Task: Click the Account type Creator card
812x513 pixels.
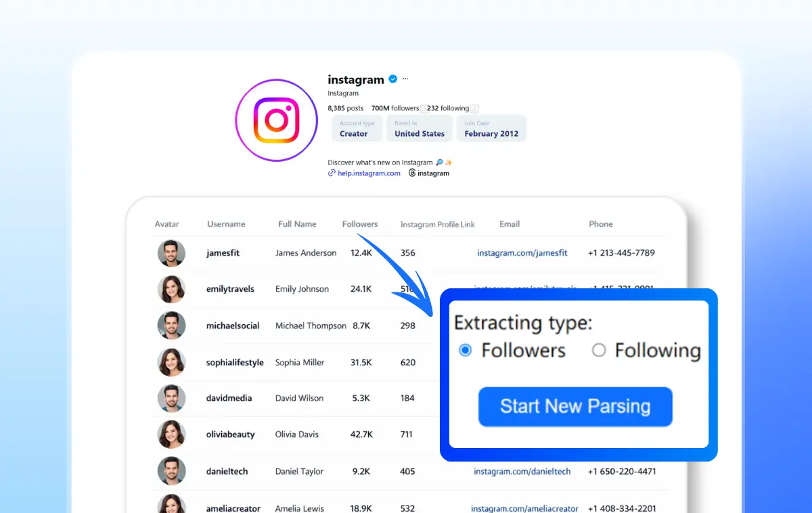Action: click(x=357, y=129)
